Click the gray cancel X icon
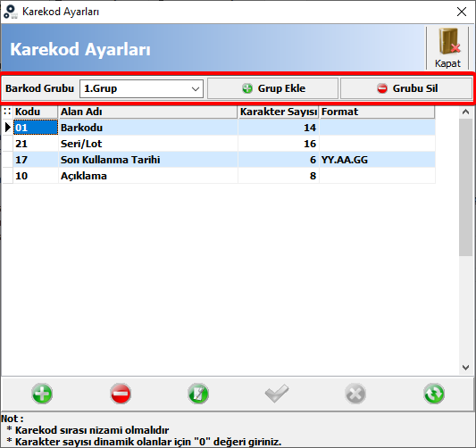 (x=355, y=394)
